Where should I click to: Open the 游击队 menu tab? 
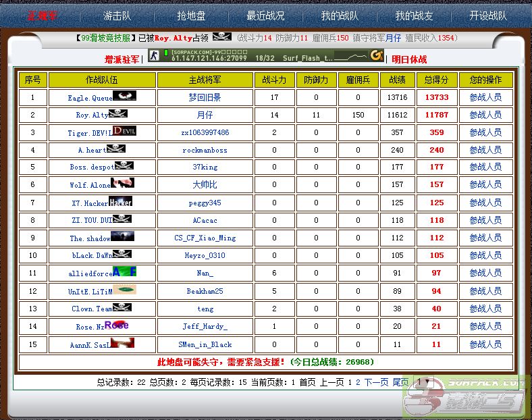tap(117, 15)
